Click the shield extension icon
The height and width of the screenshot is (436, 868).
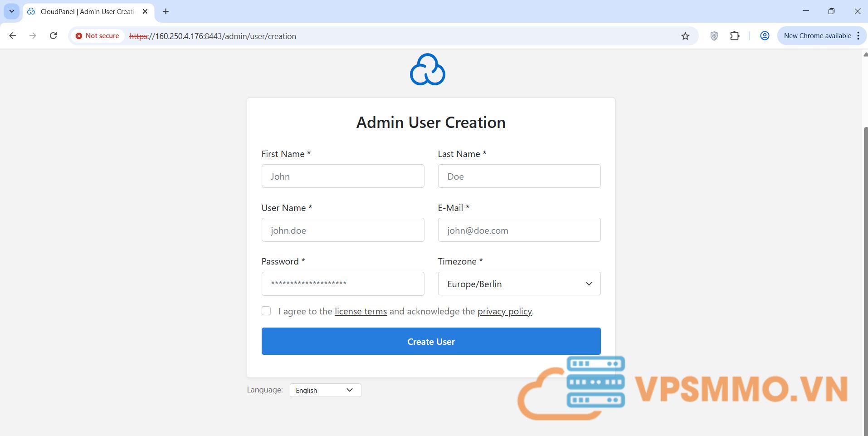click(x=714, y=36)
